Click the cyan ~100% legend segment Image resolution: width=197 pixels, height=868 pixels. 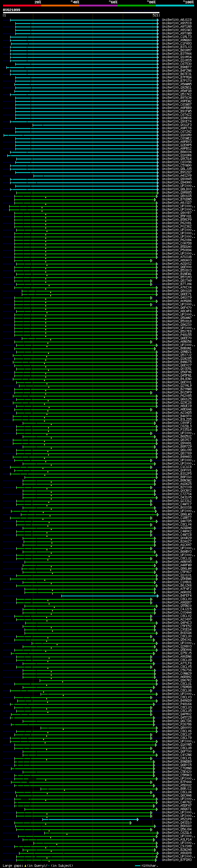tap(175, 6)
